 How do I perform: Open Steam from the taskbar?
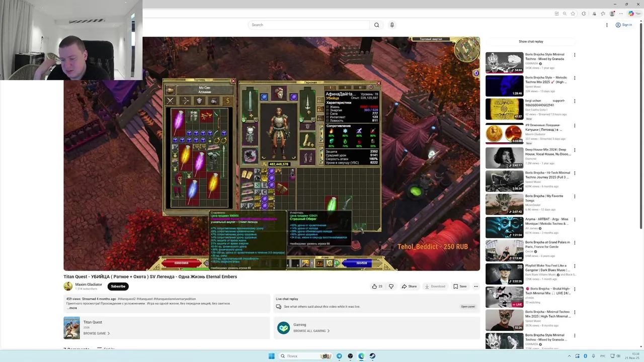372,356
